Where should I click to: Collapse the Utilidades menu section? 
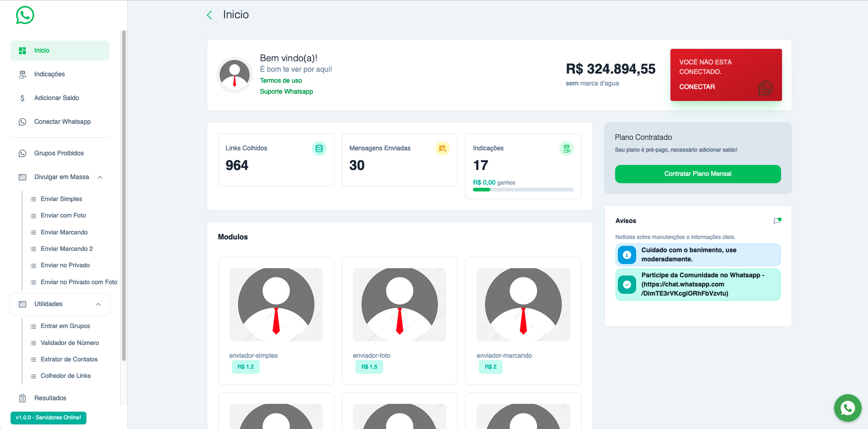[98, 304]
